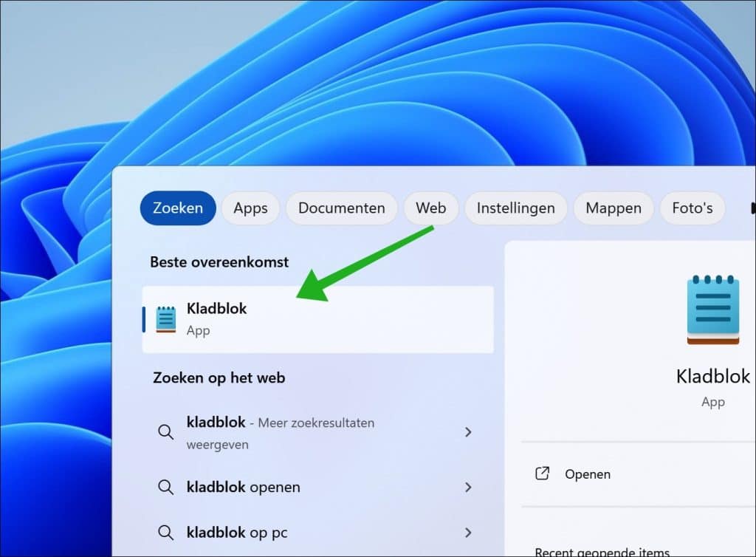Click the 'Recent geopende items' heading
The image size is (756, 557).
602,552
